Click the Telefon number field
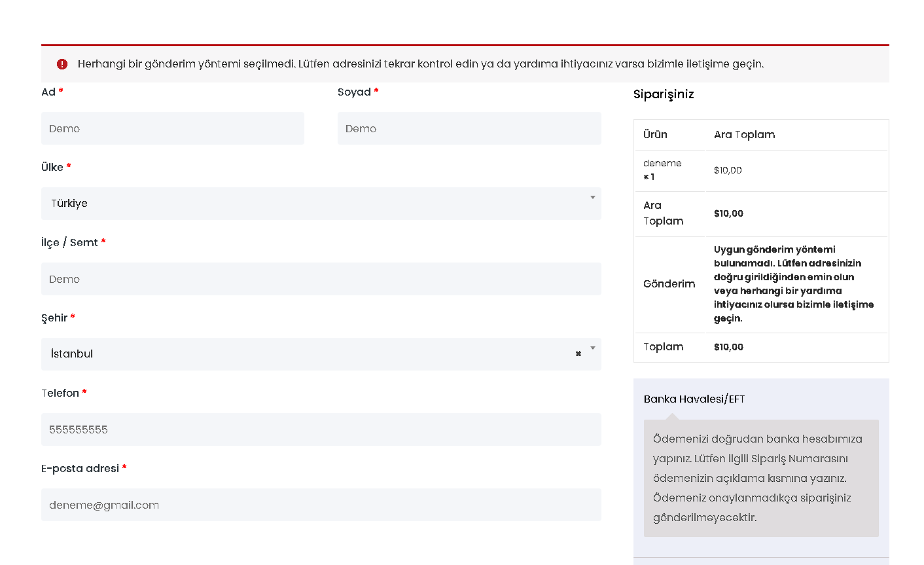The image size is (924, 565). click(321, 429)
